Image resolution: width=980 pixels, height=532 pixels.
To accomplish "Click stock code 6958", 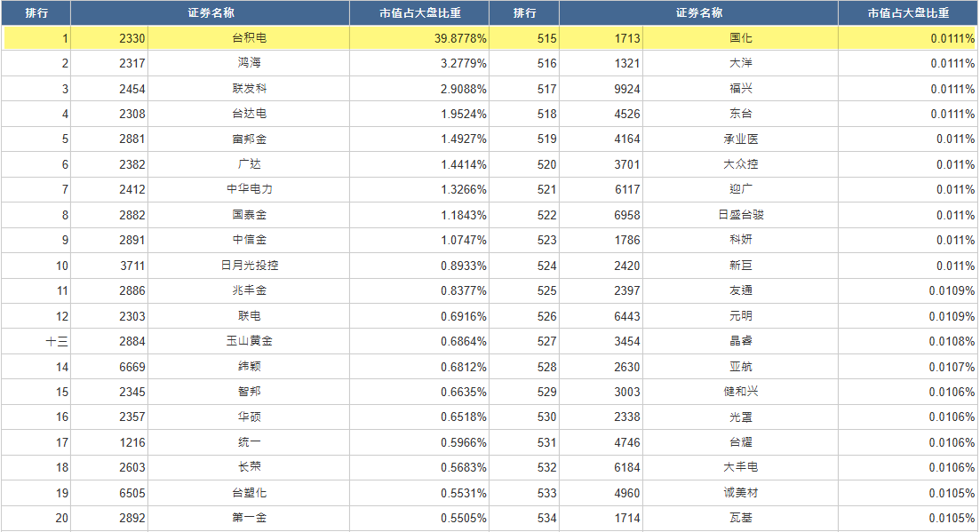I will point(627,216).
